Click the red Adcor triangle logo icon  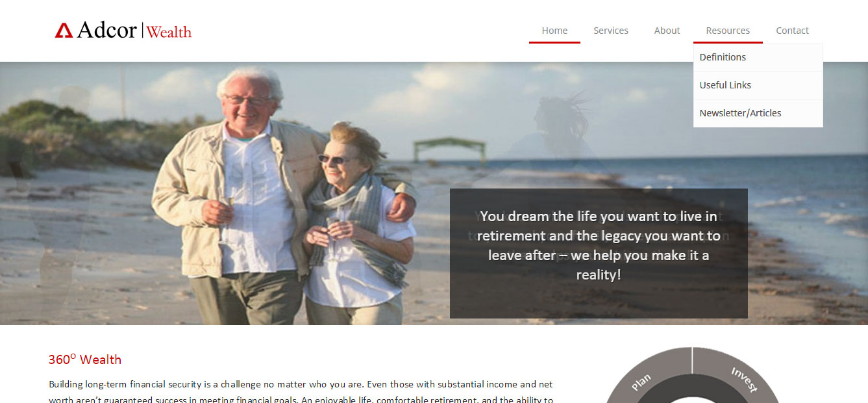point(64,31)
